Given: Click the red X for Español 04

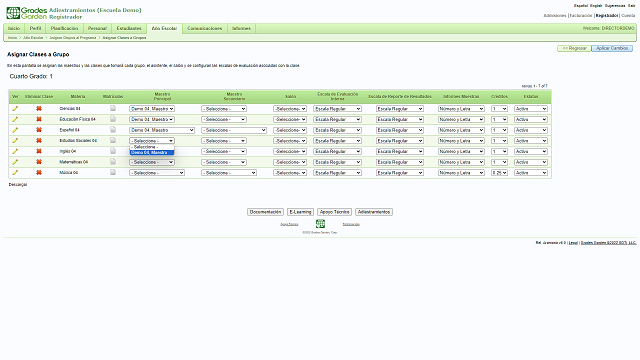Looking at the screenshot, I should (39, 130).
